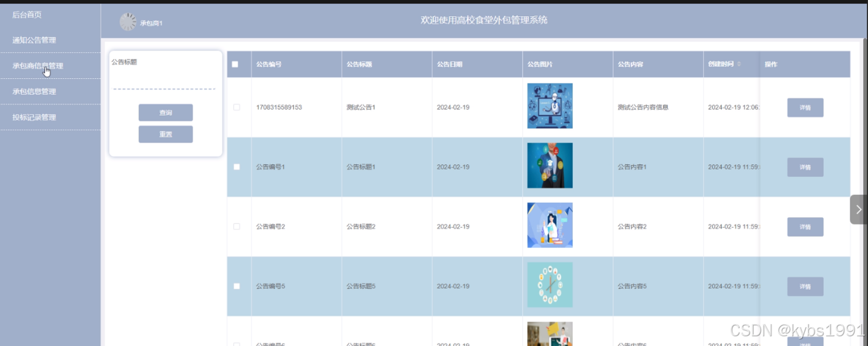Check the box for row 公告编号1
The height and width of the screenshot is (346, 868).
coord(236,167)
